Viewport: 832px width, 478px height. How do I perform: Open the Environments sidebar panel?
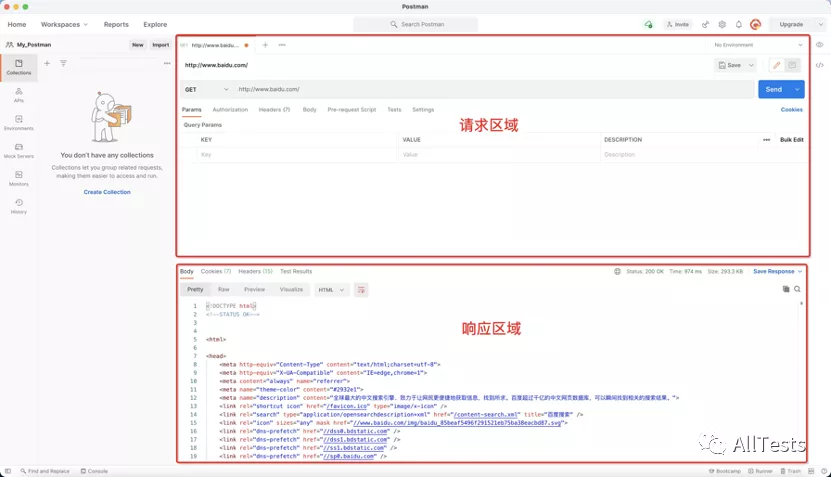19,123
